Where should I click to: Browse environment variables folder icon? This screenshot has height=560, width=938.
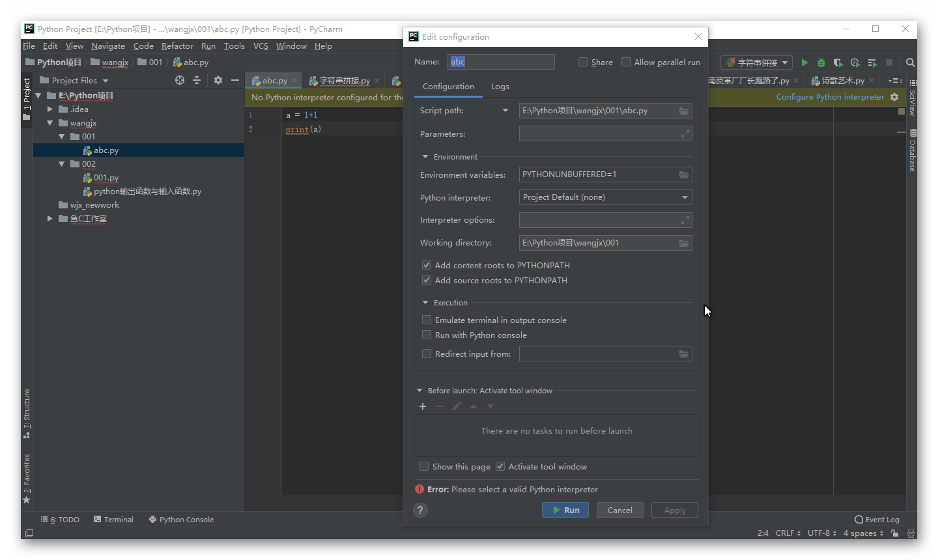point(684,175)
